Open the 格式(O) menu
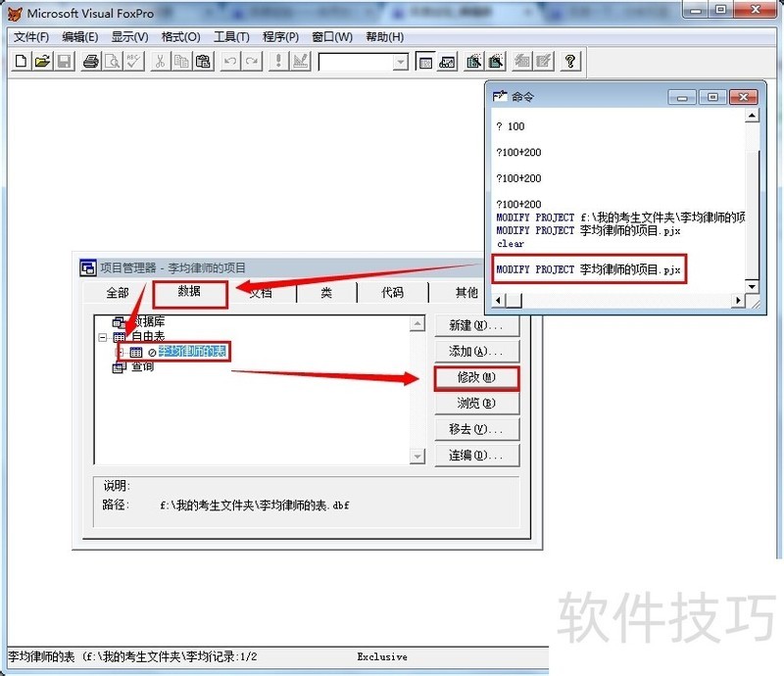 180,37
